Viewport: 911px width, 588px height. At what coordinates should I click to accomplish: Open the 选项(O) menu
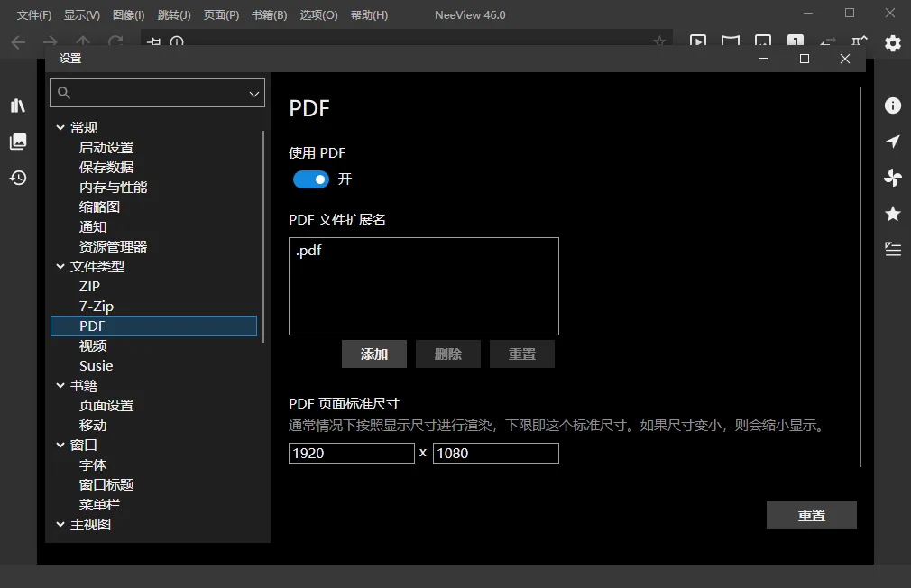tap(318, 15)
